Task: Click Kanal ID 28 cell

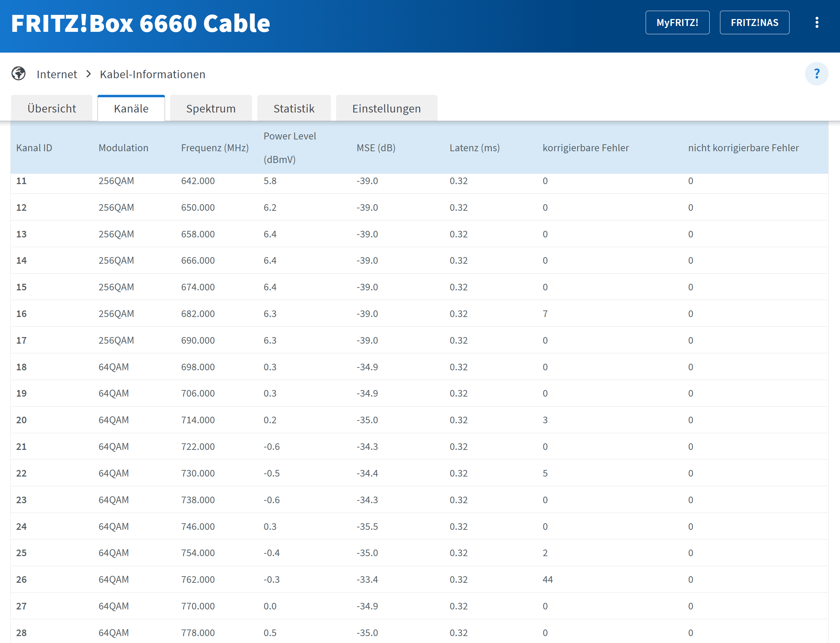Action: [x=21, y=633]
